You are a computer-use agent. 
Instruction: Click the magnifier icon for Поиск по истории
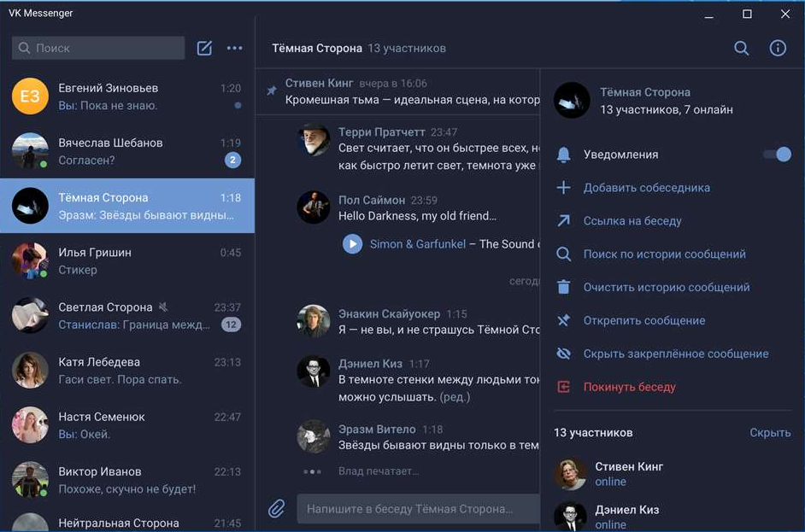coord(564,254)
